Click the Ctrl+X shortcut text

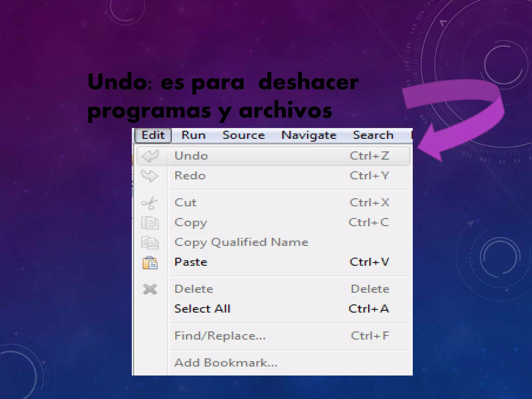(x=369, y=203)
